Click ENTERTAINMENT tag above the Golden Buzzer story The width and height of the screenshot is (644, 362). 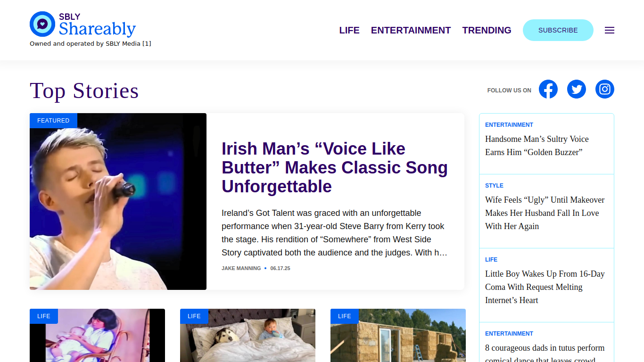pyautogui.click(x=509, y=125)
